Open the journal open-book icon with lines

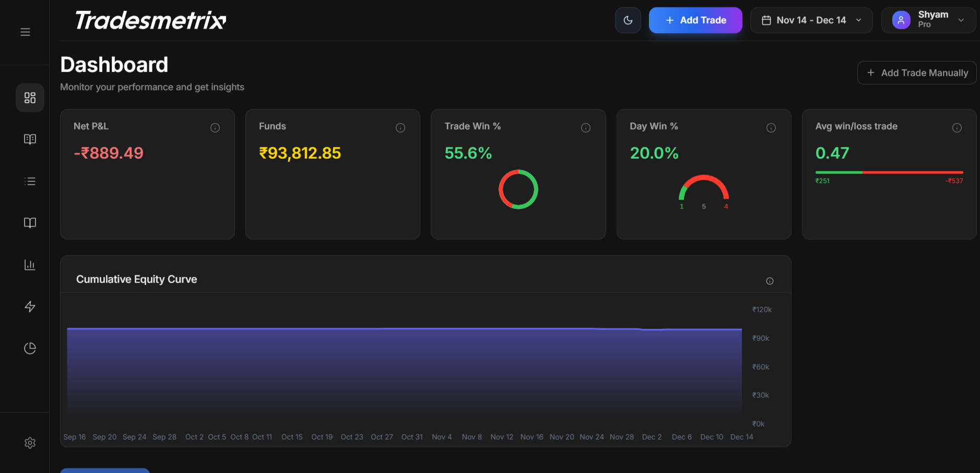30,139
